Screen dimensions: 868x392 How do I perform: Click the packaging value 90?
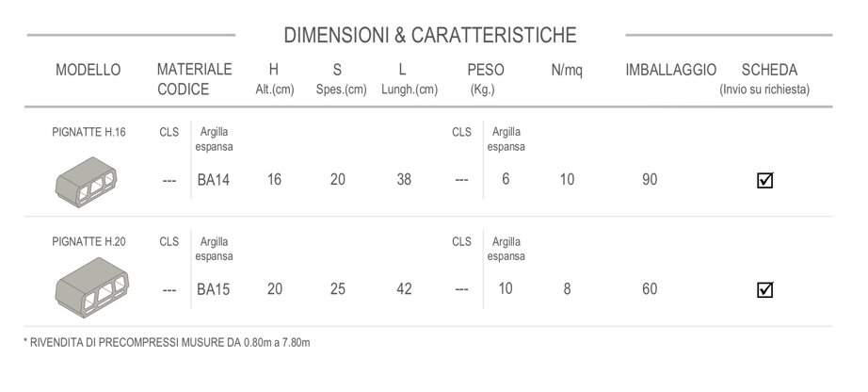(x=650, y=179)
